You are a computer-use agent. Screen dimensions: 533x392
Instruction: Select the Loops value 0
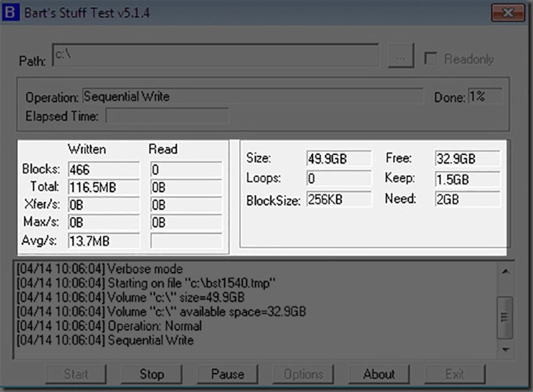click(339, 178)
